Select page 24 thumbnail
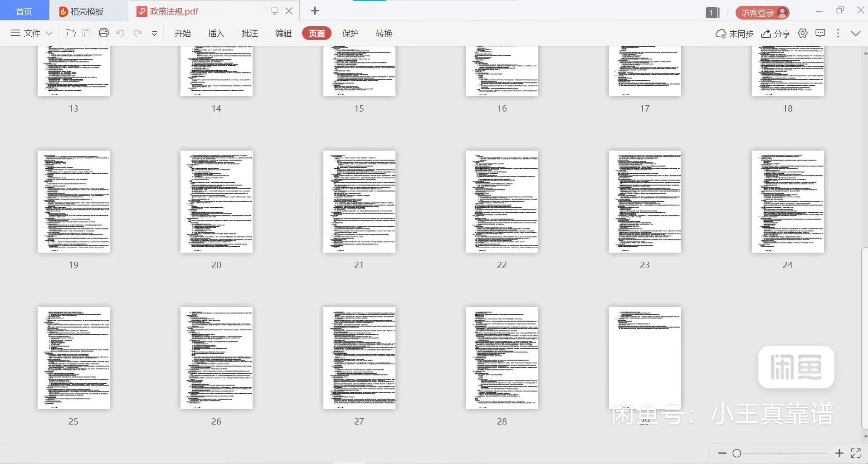Image resolution: width=868 pixels, height=464 pixels. 788,202
